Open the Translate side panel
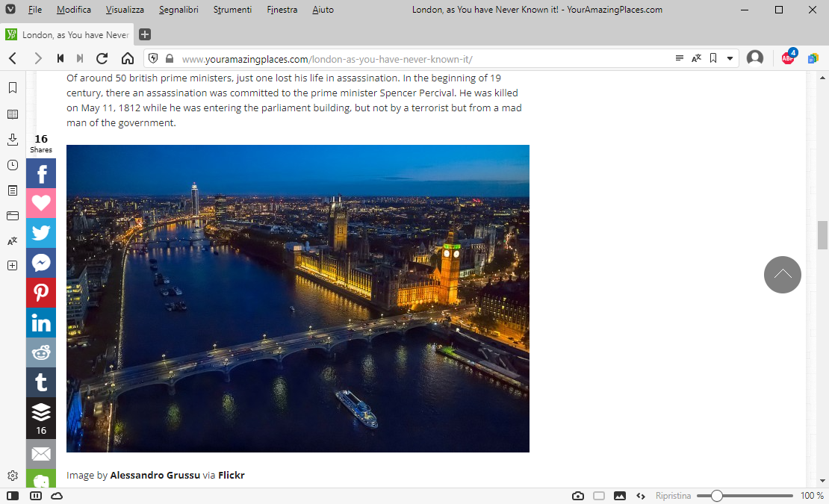The height and width of the screenshot is (504, 829). 13,241
